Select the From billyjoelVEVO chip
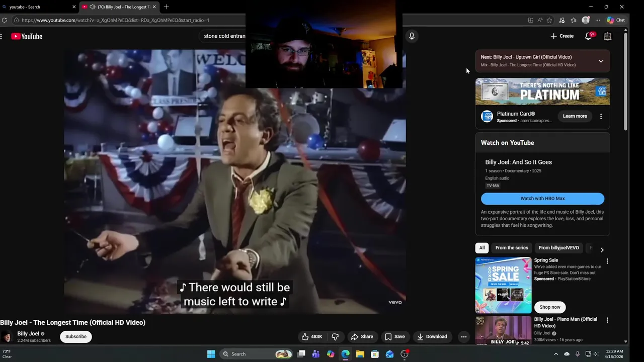The width and height of the screenshot is (644, 362). (558, 248)
